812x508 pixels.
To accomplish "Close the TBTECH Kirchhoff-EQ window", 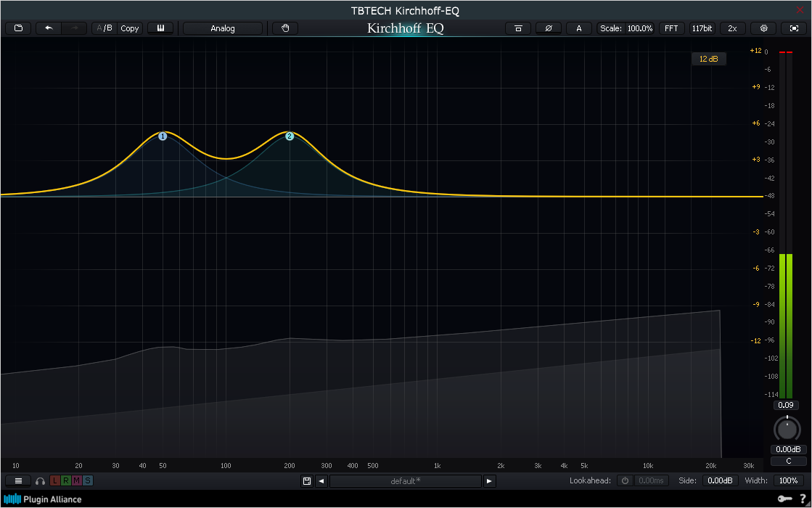I will click(800, 10).
